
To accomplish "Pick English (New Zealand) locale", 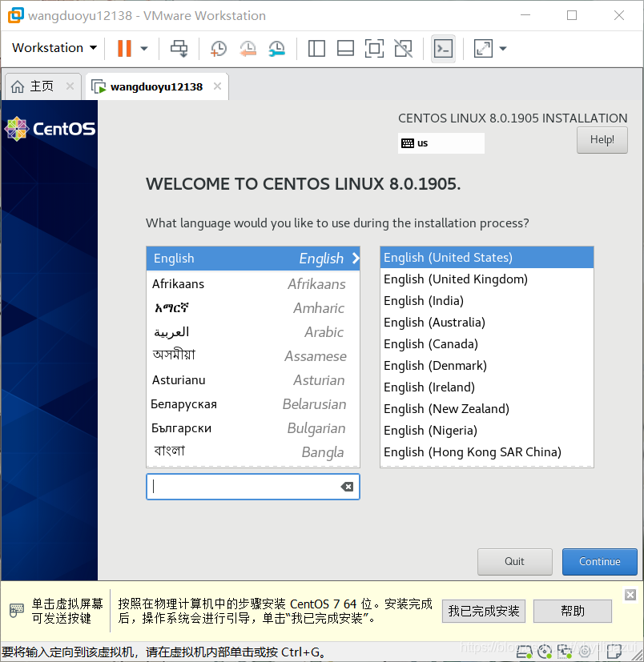I will click(x=487, y=409).
